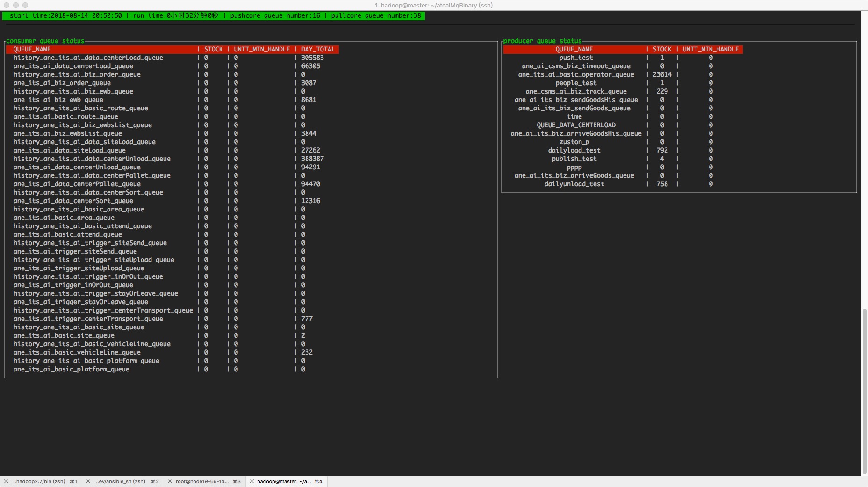Select ane_ai_csms_biz_timeout_queue producer row
This screenshot has height=487, width=868.
(x=576, y=66)
